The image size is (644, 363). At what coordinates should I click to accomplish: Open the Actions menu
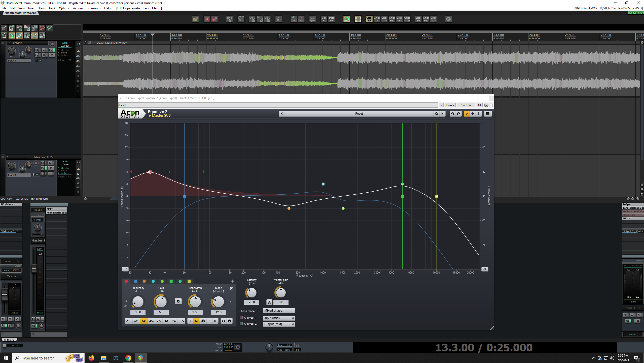click(78, 8)
